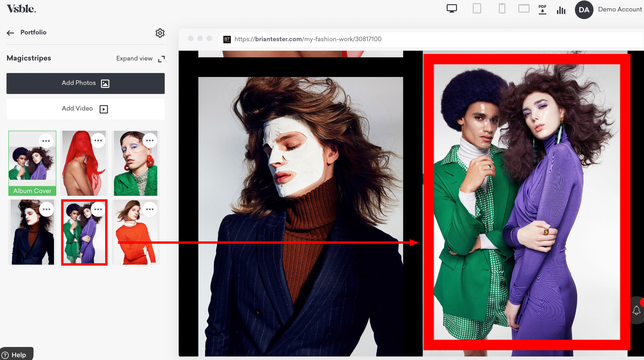
Task: Switch to mobile phone preview
Action: [502, 9]
